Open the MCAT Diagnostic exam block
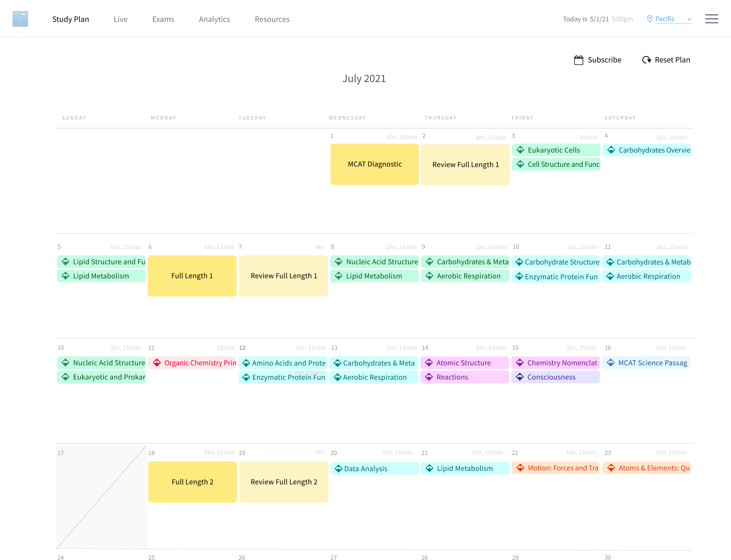This screenshot has width=731, height=560. click(374, 164)
